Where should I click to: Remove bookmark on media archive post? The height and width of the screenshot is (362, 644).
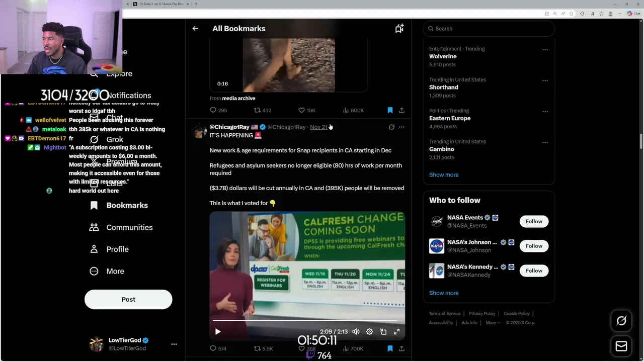[x=390, y=110]
